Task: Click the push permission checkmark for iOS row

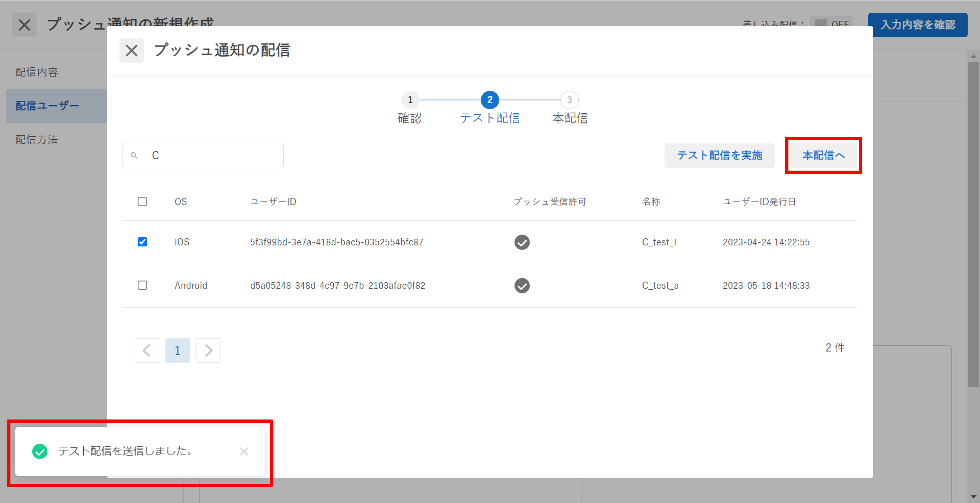Action: (522, 242)
